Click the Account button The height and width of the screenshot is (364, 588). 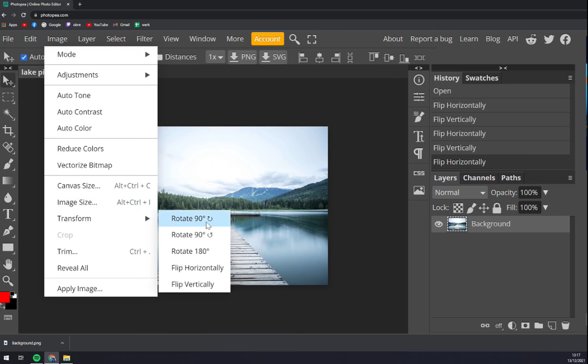pyautogui.click(x=267, y=39)
